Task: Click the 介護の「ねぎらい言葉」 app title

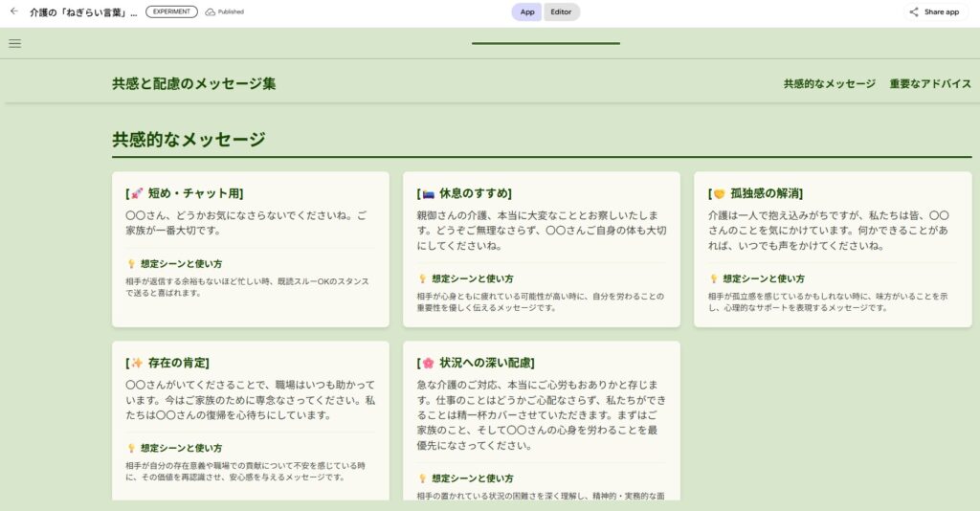Action: point(83,12)
